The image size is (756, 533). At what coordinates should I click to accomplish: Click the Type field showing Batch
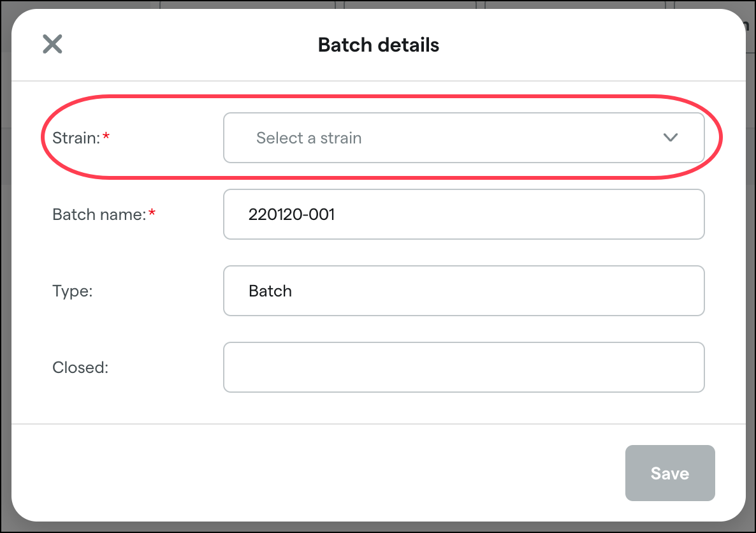pyautogui.click(x=463, y=291)
